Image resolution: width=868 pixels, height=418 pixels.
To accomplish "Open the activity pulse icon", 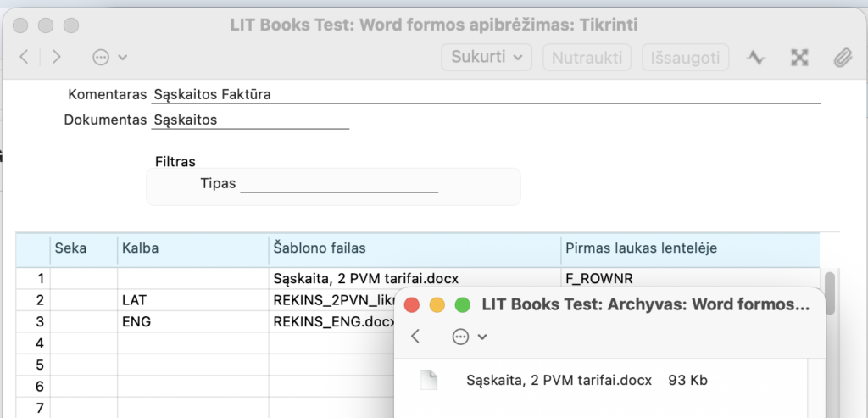I will click(755, 57).
